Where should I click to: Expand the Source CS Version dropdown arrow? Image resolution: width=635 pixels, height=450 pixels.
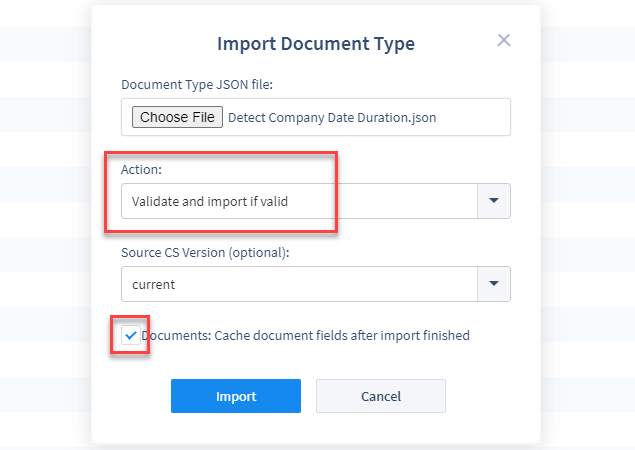[x=494, y=284]
